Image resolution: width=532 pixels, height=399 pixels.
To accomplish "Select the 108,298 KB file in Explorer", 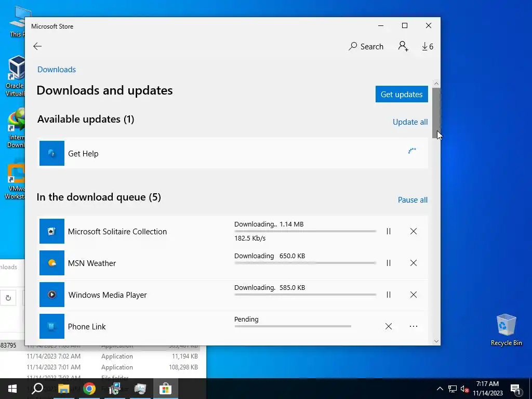I will tap(183, 367).
